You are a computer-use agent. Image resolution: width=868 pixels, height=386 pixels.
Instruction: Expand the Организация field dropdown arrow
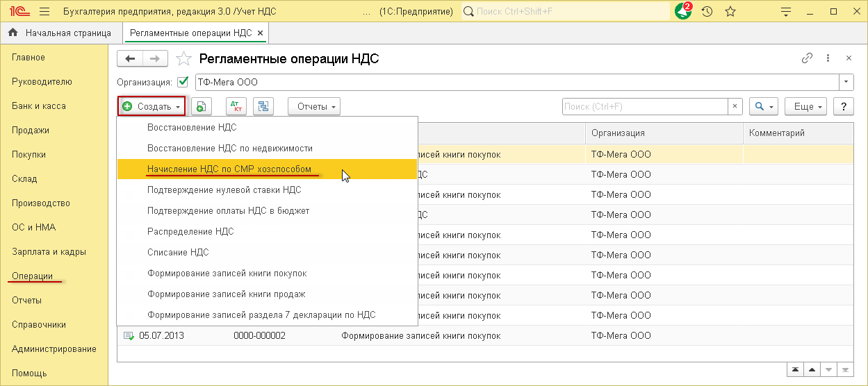point(846,82)
